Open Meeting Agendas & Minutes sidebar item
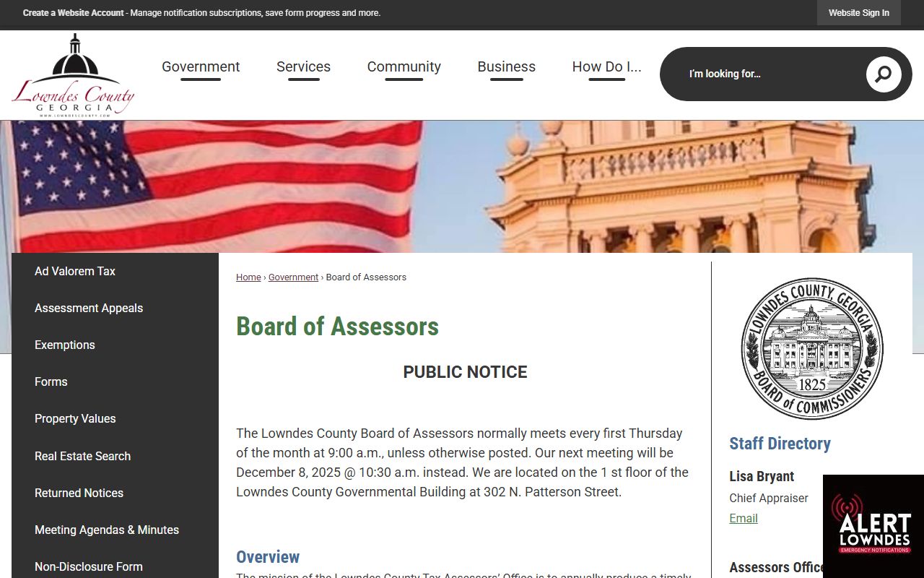The image size is (924, 578). 115,530
